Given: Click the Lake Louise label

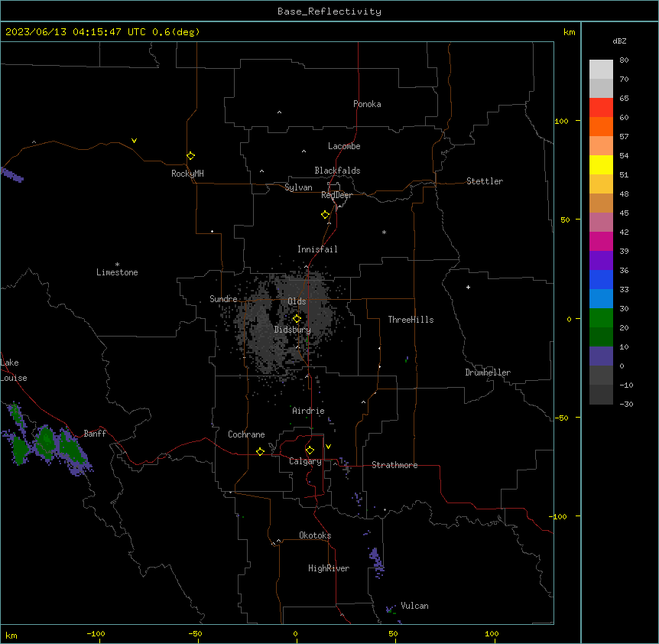Looking at the screenshot, I should (14, 370).
